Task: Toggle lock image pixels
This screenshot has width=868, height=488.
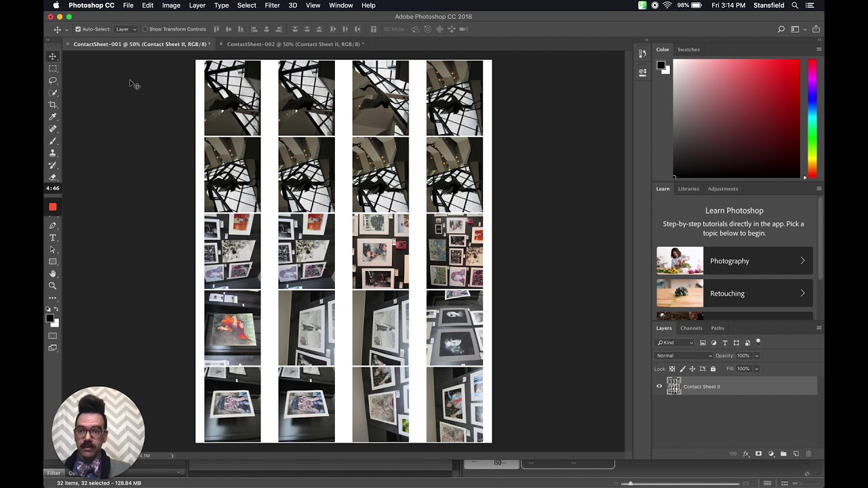Action: click(x=682, y=369)
